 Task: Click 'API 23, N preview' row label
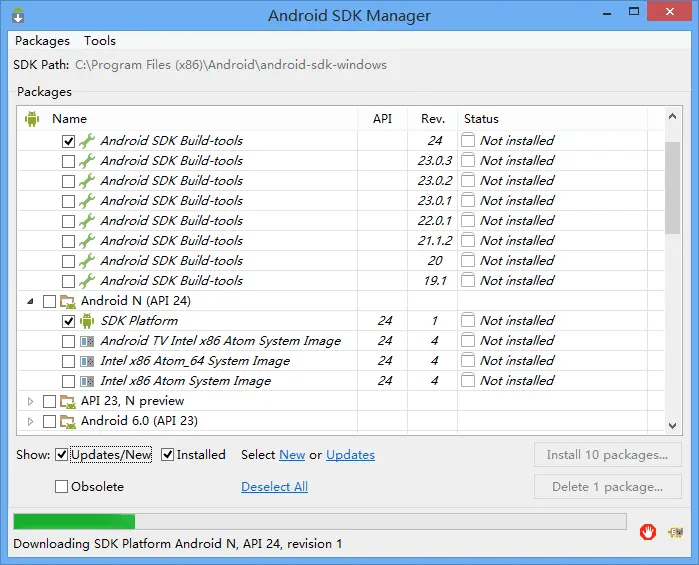[x=132, y=401]
